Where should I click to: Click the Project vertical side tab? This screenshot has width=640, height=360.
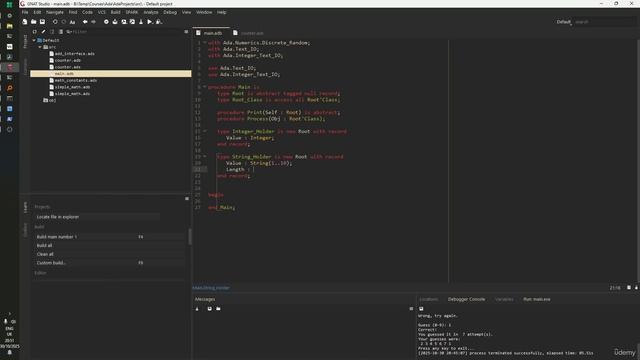[25, 42]
